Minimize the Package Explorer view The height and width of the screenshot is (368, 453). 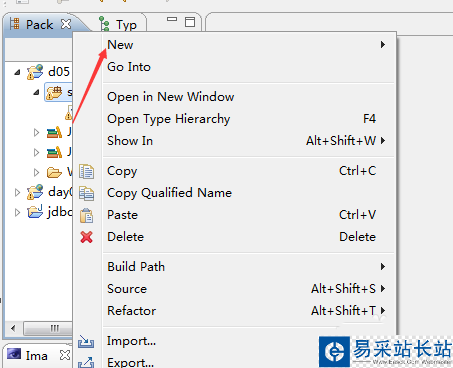click(172, 20)
